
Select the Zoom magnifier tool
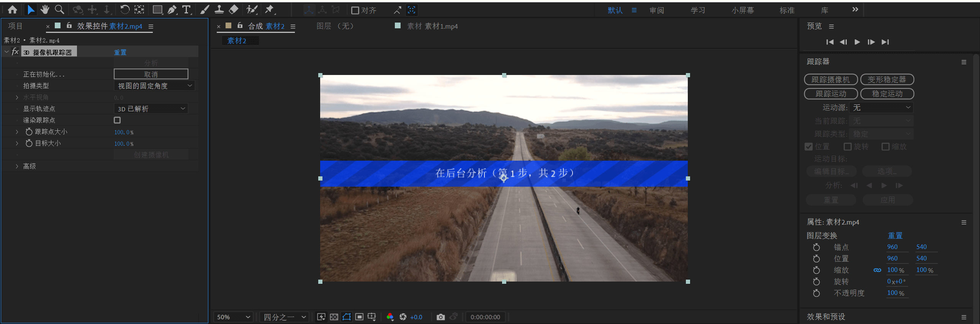tap(59, 10)
